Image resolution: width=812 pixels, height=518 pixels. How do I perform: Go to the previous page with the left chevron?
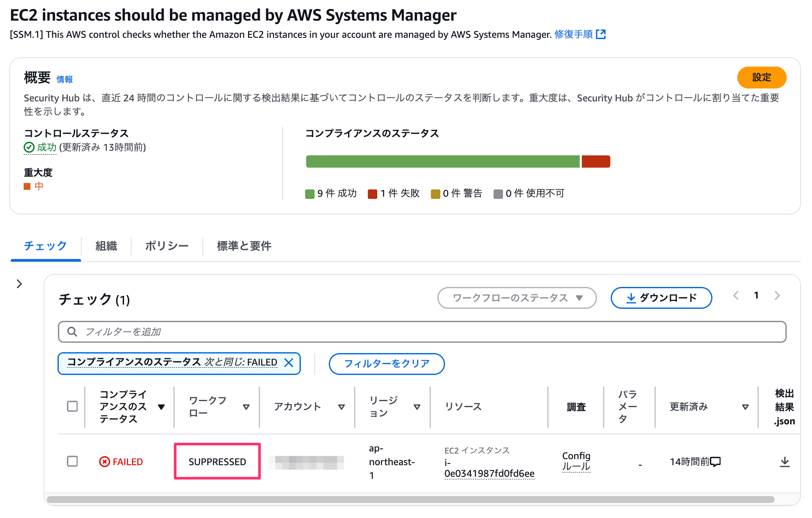click(x=736, y=296)
